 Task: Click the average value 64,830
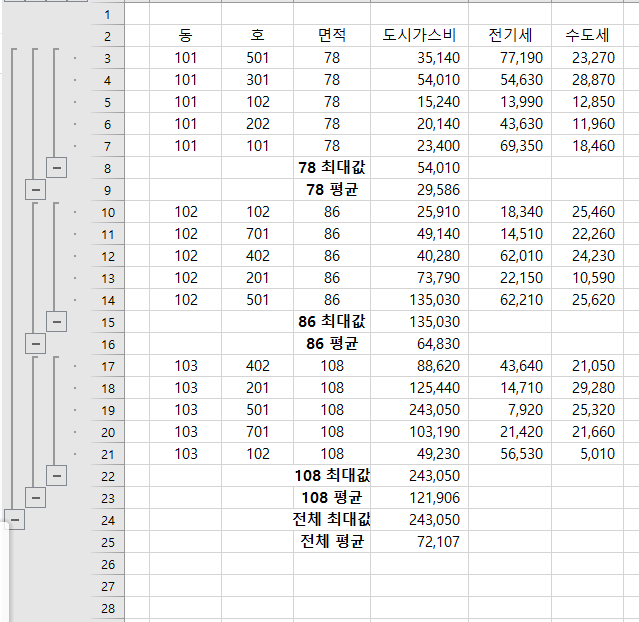click(420, 344)
